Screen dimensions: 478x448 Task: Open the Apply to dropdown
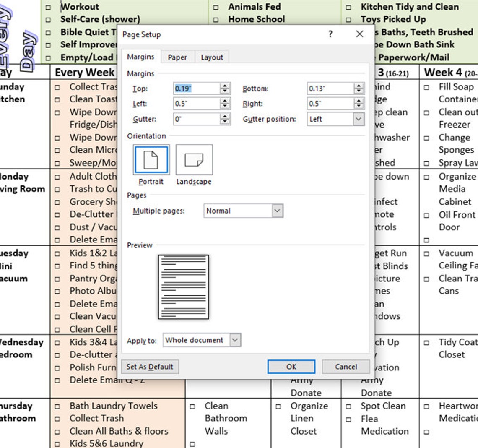(x=234, y=340)
